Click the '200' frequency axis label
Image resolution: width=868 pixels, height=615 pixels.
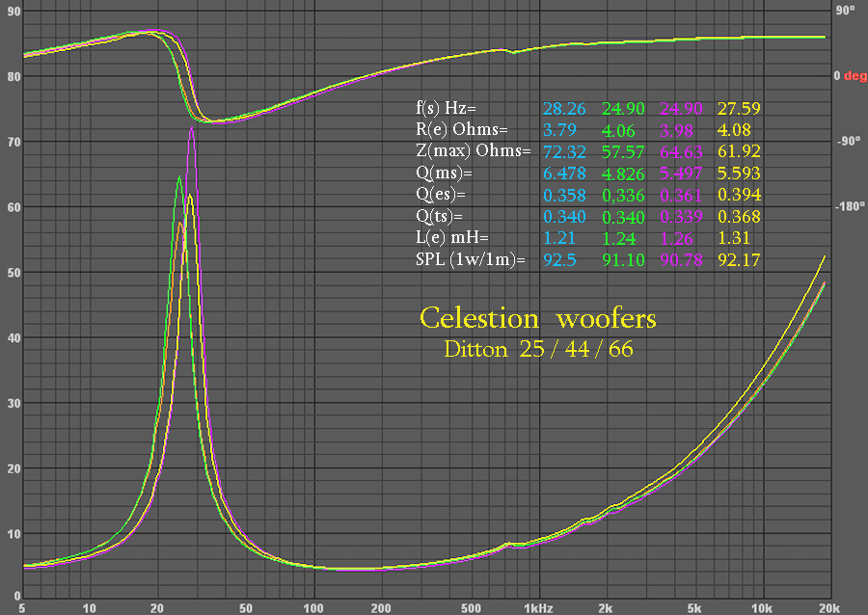(x=381, y=608)
